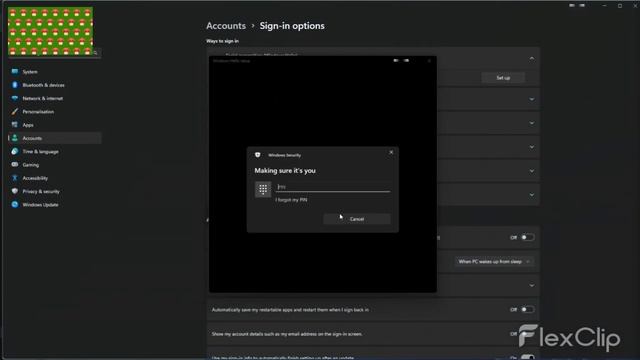Toggle the Off switch above the sleep dropdown
The width and height of the screenshot is (640, 360).
click(x=527, y=237)
